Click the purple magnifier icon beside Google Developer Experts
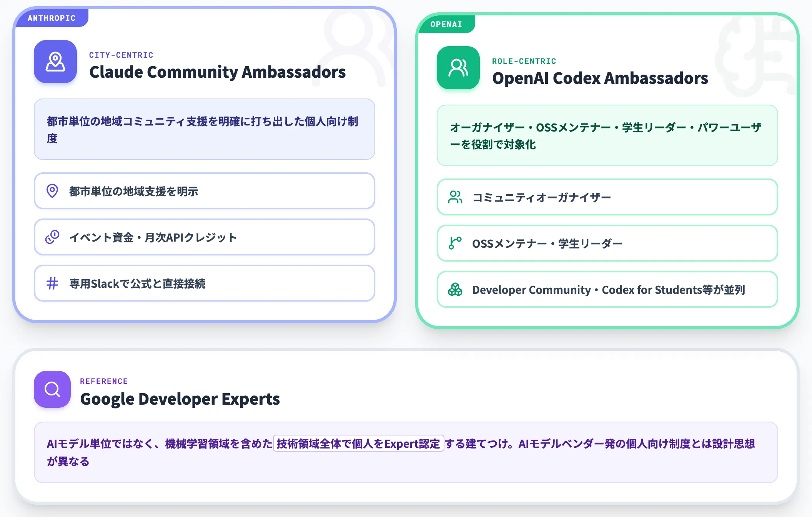Image resolution: width=812 pixels, height=517 pixels. 52,389
